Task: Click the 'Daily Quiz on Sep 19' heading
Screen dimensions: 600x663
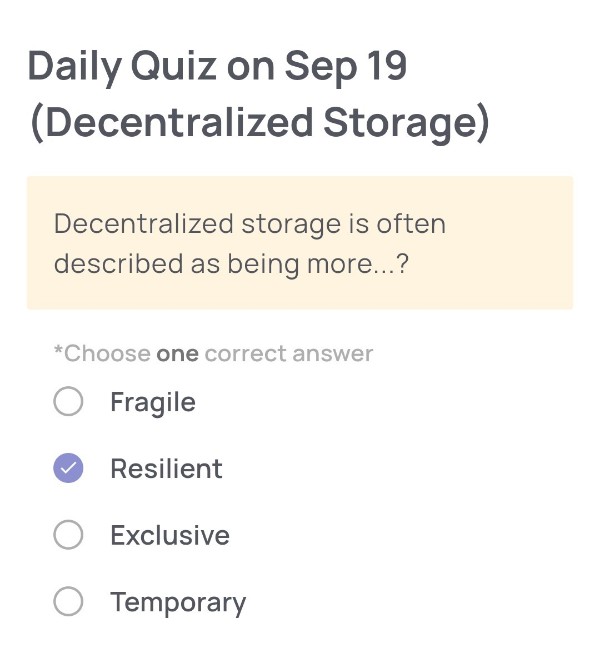Action: click(217, 67)
